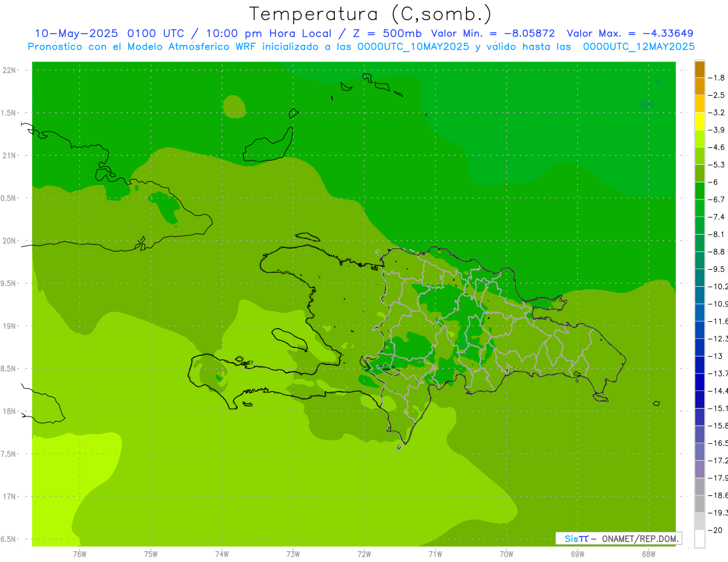Image resolution: width=728 pixels, height=562 pixels.
Task: Pick the blue swatch between -13.7 and -14.4
Action: click(x=699, y=382)
